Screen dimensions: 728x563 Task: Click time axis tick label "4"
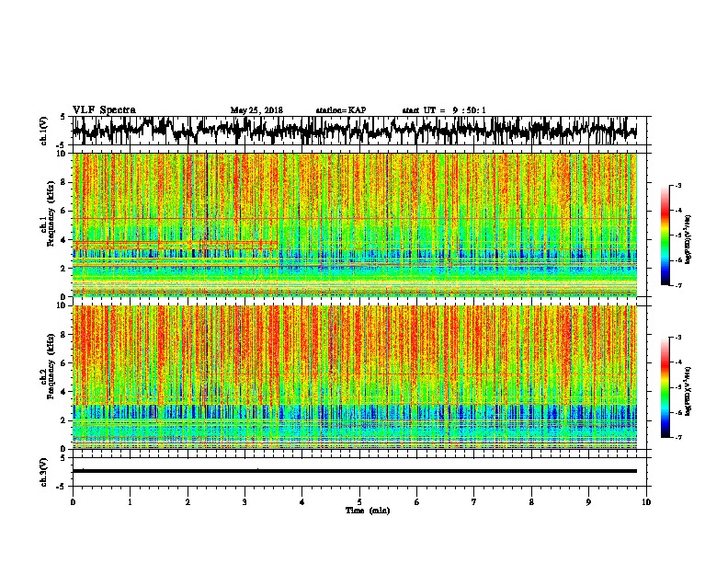pyautogui.click(x=302, y=501)
